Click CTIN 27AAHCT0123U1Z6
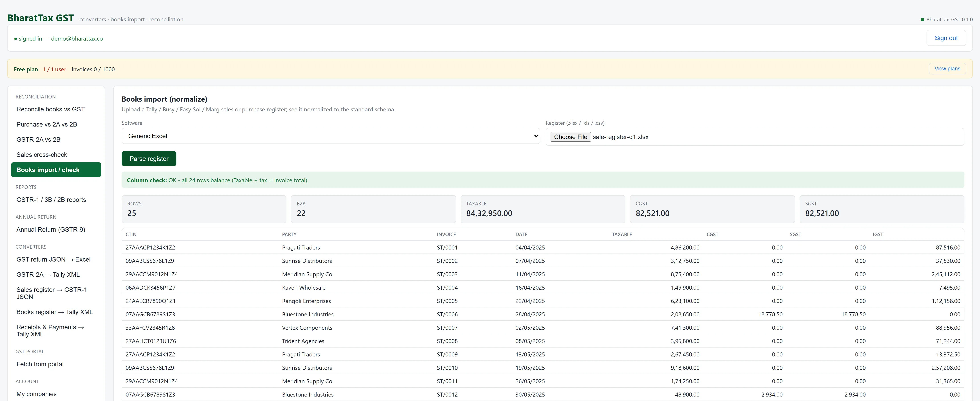980x401 pixels. 151,341
